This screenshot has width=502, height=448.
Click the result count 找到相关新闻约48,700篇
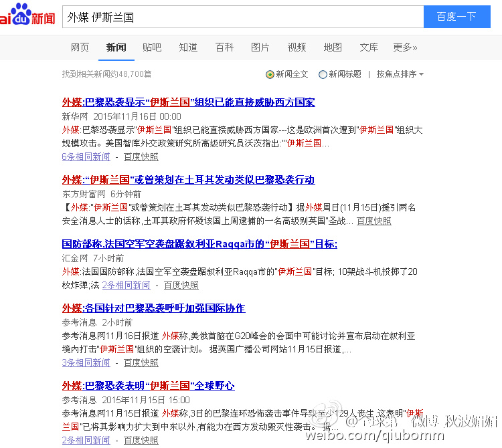(106, 74)
